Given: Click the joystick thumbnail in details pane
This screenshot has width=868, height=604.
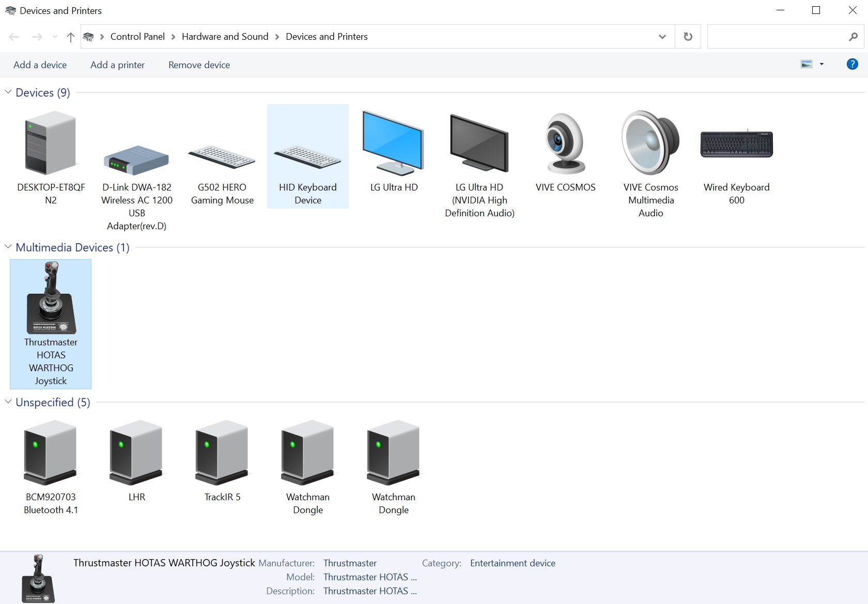Looking at the screenshot, I should tap(38, 578).
